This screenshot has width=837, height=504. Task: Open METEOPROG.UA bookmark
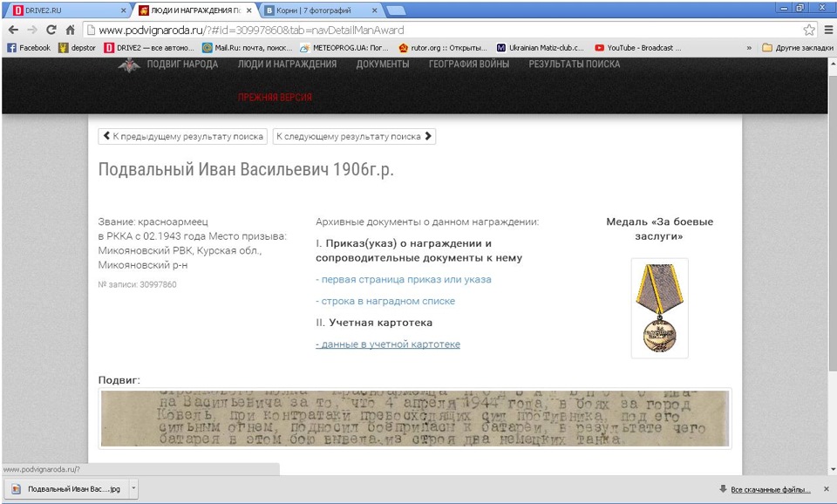(344, 47)
